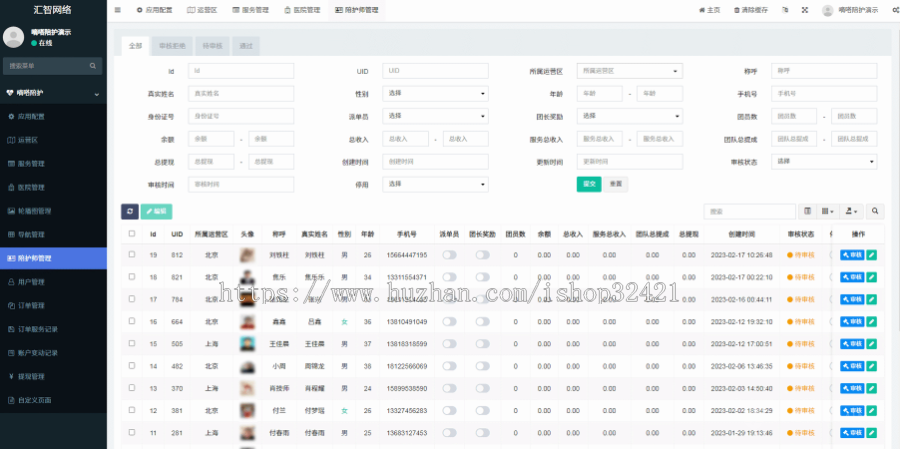Click green edit pencil for row Id 14
The image size is (900, 449).
coord(871,366)
